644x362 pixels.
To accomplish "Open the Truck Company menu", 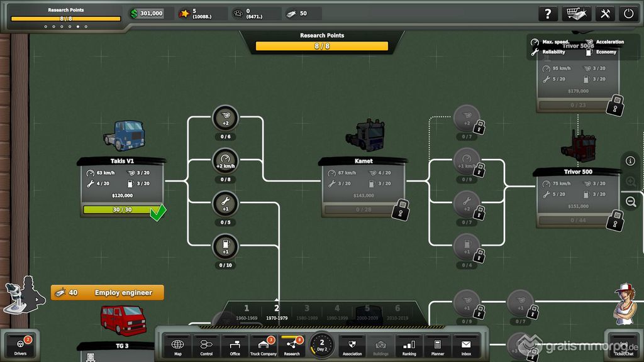I will tap(263, 346).
